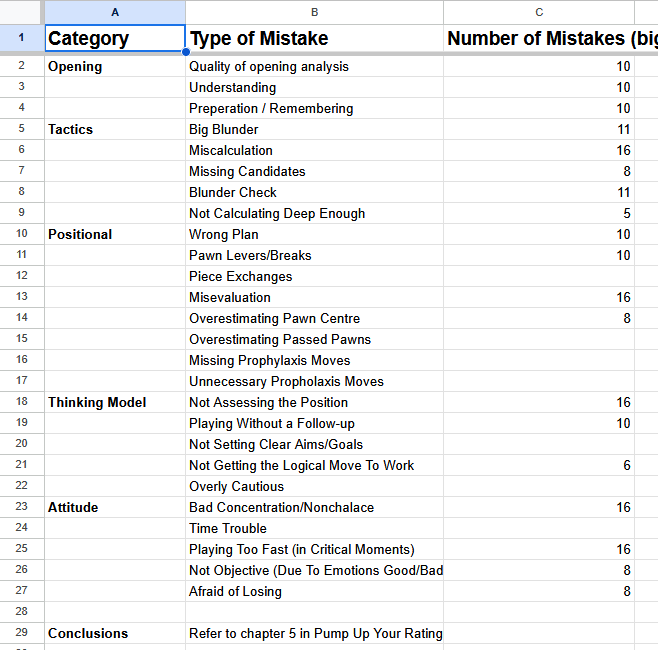Click Playing Without a Follow-up cell
The image size is (658, 650).
[314, 423]
